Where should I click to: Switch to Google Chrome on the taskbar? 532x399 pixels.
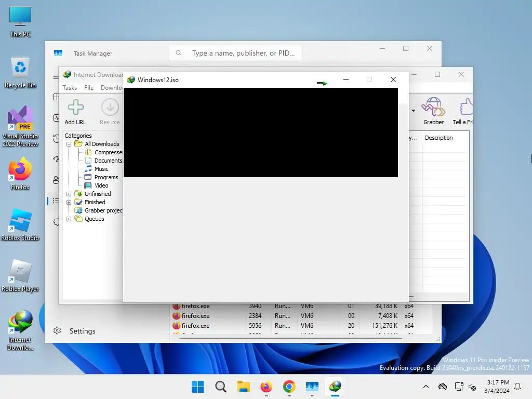[289, 387]
